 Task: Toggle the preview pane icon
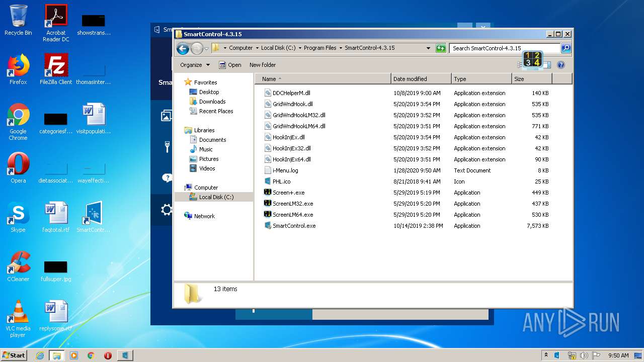click(547, 65)
